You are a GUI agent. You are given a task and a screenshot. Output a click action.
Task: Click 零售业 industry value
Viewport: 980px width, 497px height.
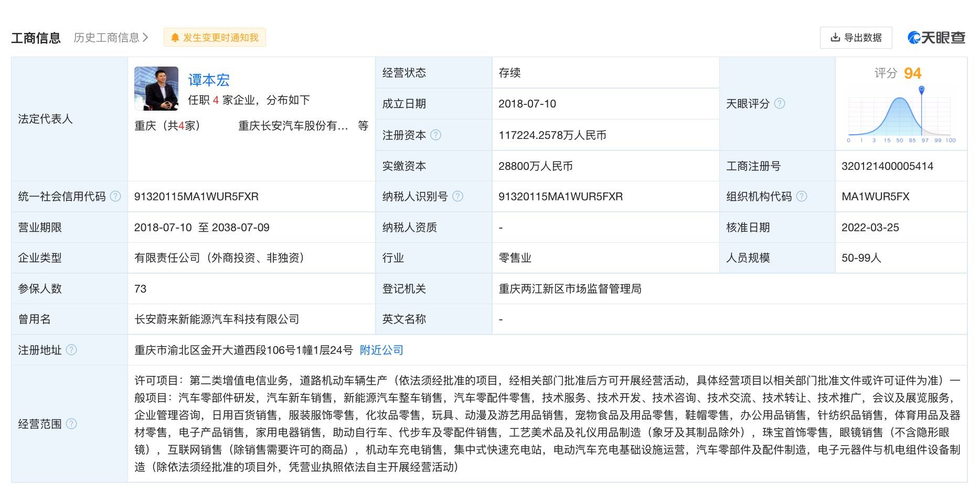pyautogui.click(x=515, y=258)
